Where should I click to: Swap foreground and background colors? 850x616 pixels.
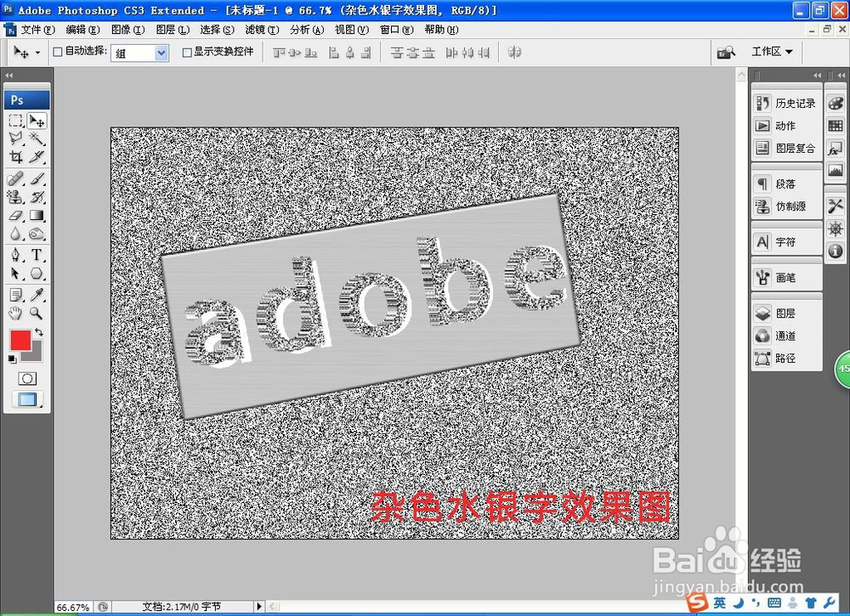point(38,331)
